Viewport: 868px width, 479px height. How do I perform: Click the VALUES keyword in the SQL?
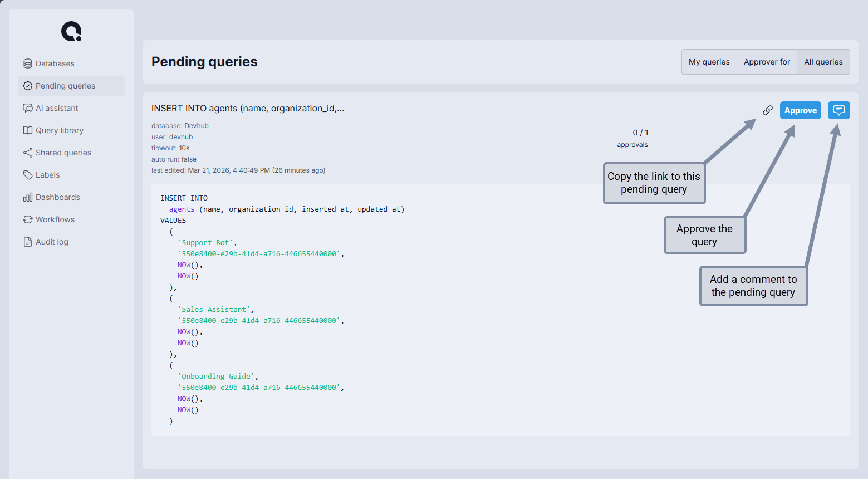[x=173, y=221]
